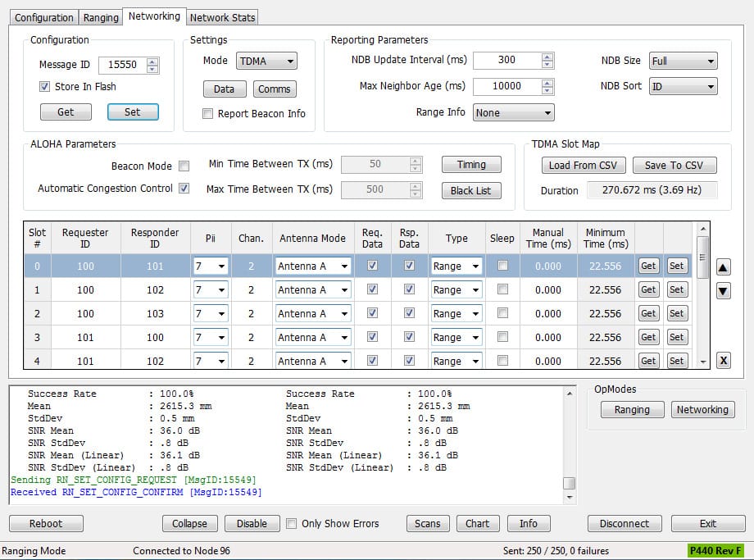Open the Mode TDMA dropdown

click(266, 61)
